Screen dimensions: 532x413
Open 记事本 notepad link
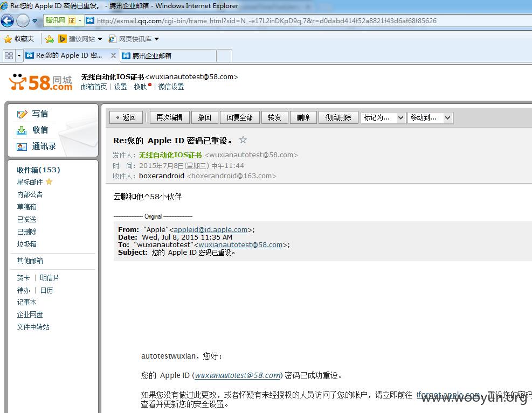26,302
